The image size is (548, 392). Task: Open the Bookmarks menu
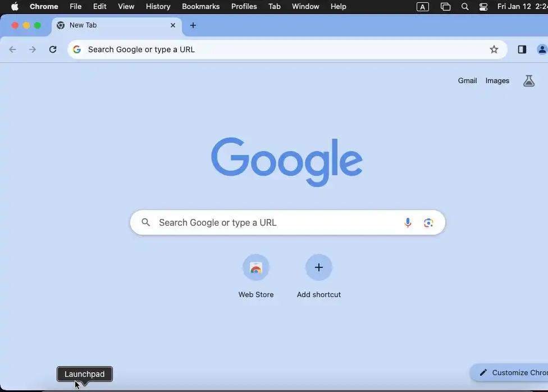[200, 7]
